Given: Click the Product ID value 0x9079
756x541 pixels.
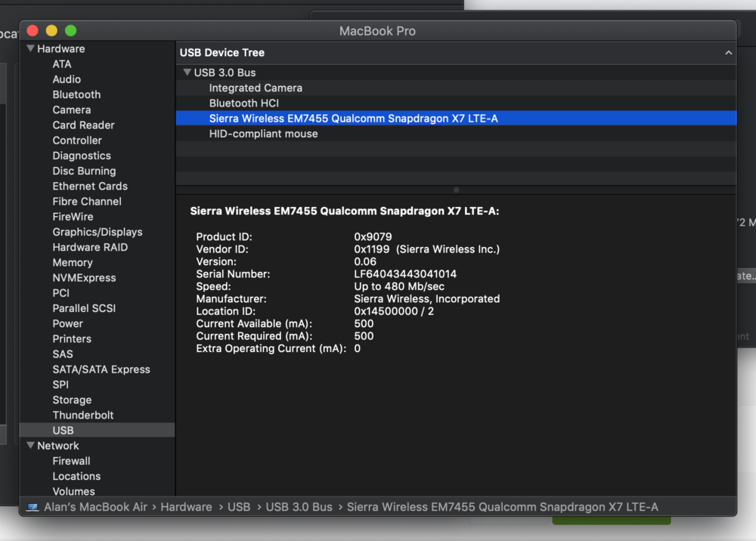Looking at the screenshot, I should 373,236.
